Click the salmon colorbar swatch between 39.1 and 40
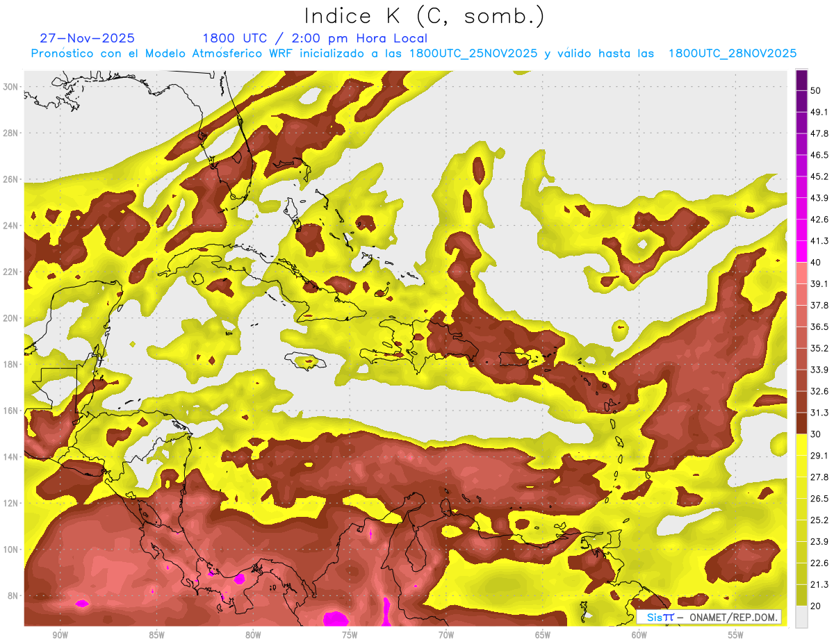Viewport: 834px width, 644px height. pyautogui.click(x=801, y=273)
